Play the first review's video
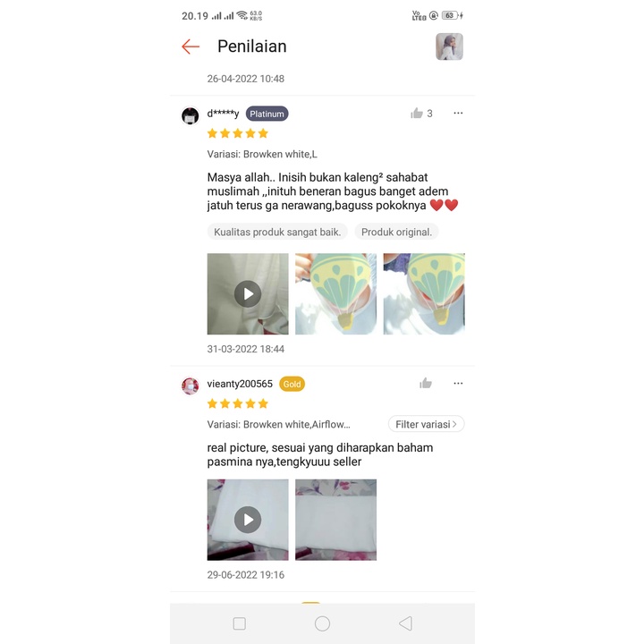This screenshot has width=644, height=644. click(248, 294)
